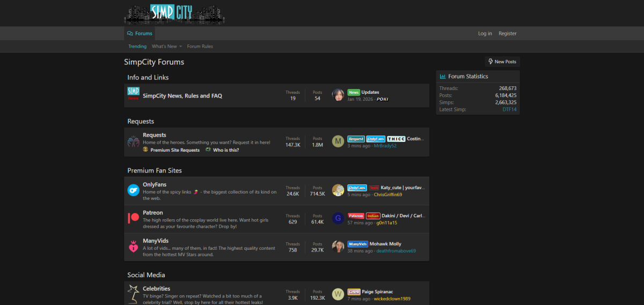Image resolution: width=644 pixels, height=305 pixels.
Task: Switch to the Forums tab
Action: pyautogui.click(x=140, y=33)
